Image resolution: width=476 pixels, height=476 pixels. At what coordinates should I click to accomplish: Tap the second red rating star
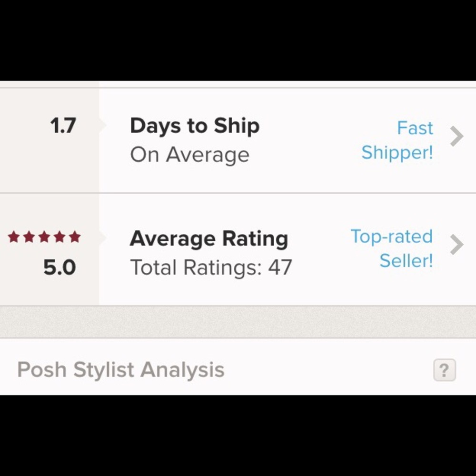tap(29, 237)
